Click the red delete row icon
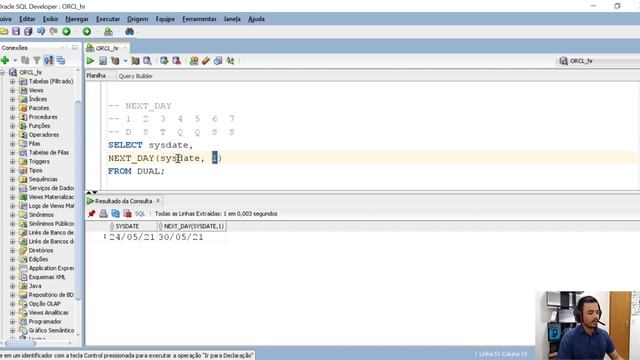Image resolution: width=640 pixels, height=360 pixels. pyautogui.click(x=127, y=213)
